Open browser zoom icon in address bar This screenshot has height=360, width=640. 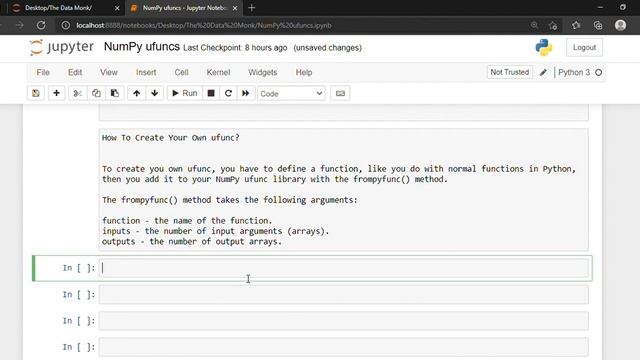(x=534, y=25)
